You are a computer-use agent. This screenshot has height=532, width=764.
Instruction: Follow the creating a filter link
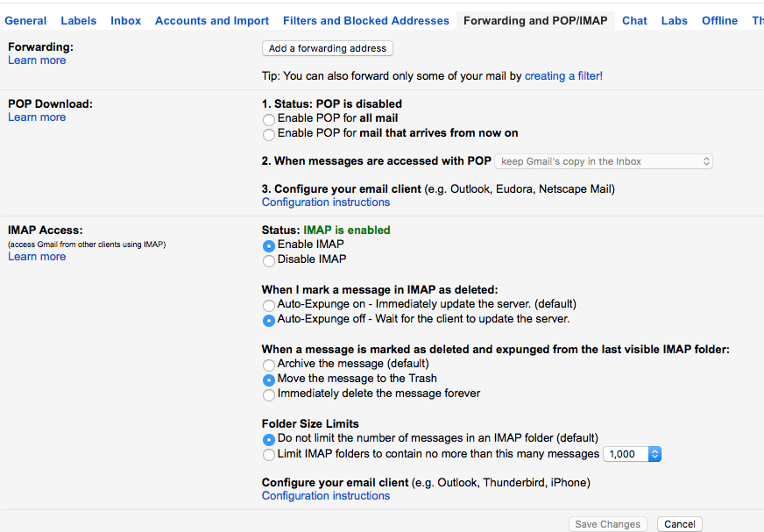pos(563,76)
